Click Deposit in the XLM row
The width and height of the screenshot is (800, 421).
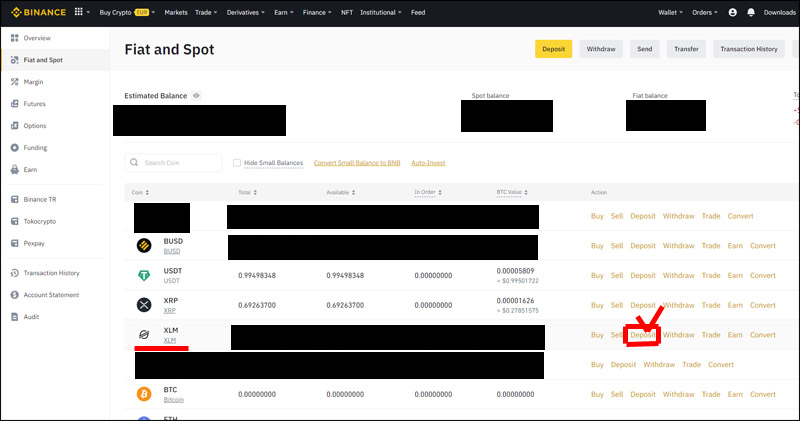(643, 335)
